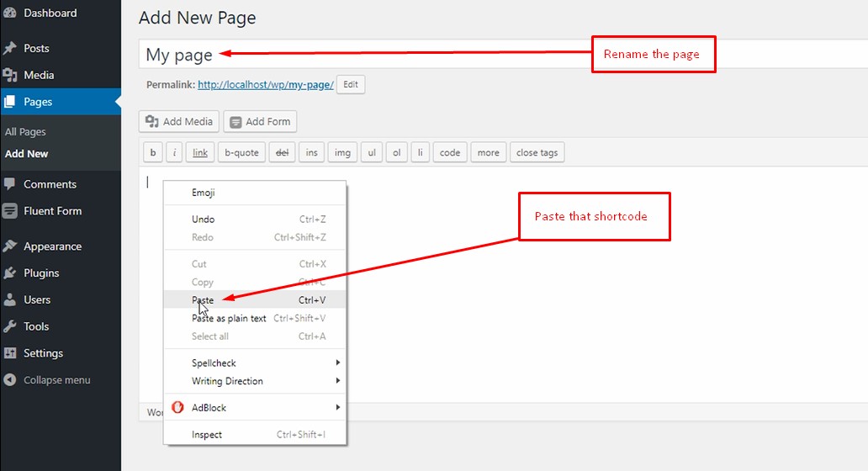Viewport: 868px width, 471px height.
Task: Apply bold with the b button
Action: [x=153, y=152]
